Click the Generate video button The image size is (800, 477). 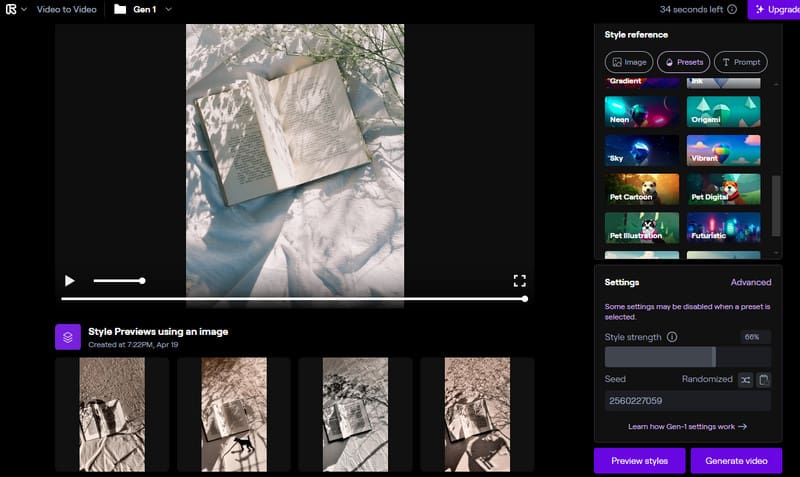(736, 460)
